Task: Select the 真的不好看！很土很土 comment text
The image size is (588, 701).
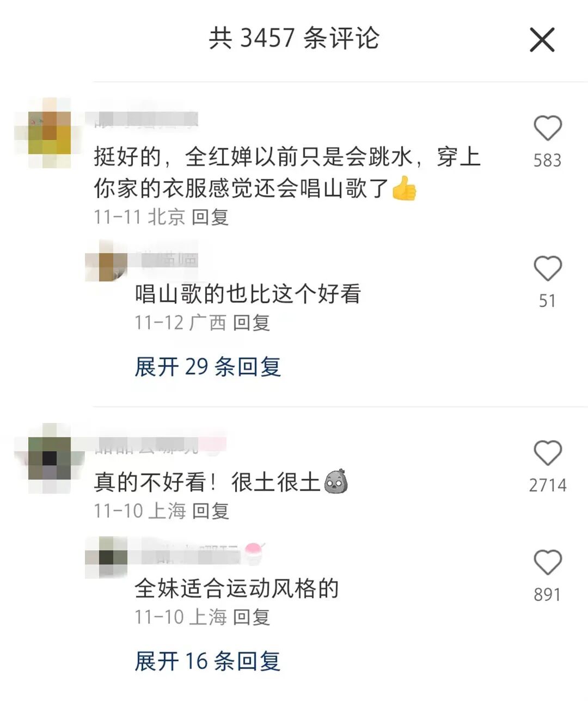Action: click(x=221, y=482)
